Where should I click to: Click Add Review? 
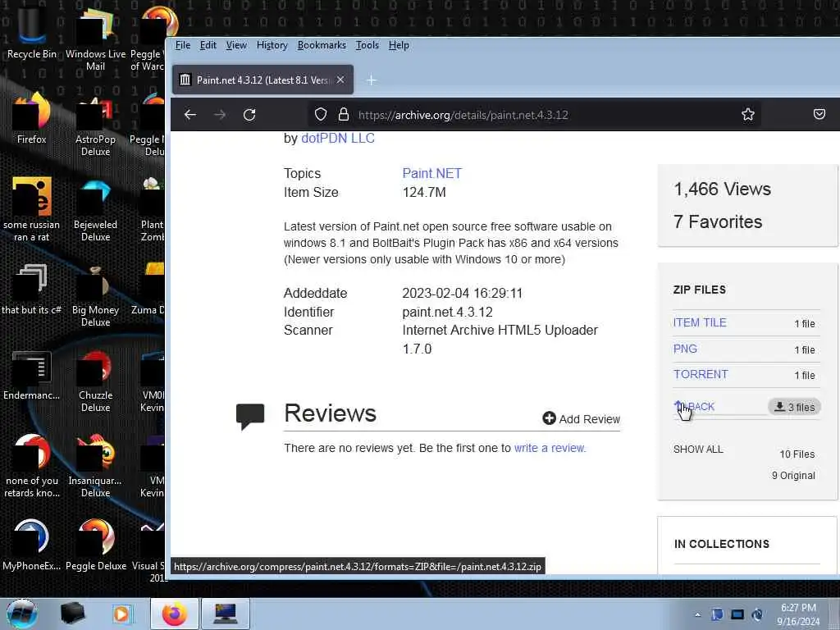pyautogui.click(x=582, y=419)
